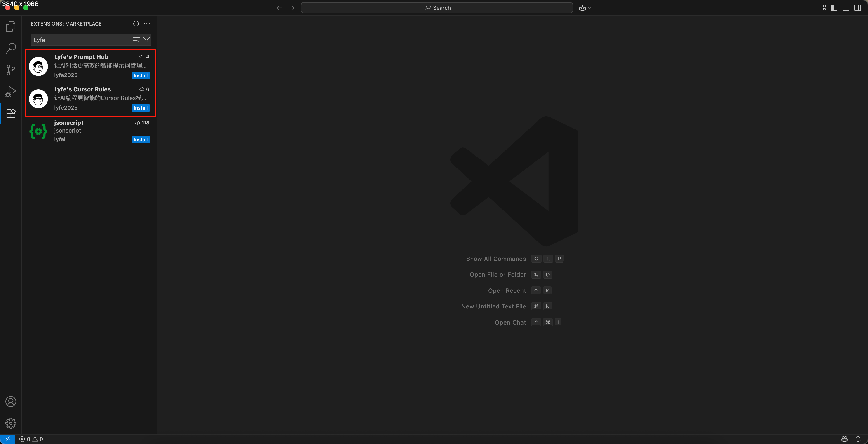Refresh the extensions marketplace list

pyautogui.click(x=136, y=23)
